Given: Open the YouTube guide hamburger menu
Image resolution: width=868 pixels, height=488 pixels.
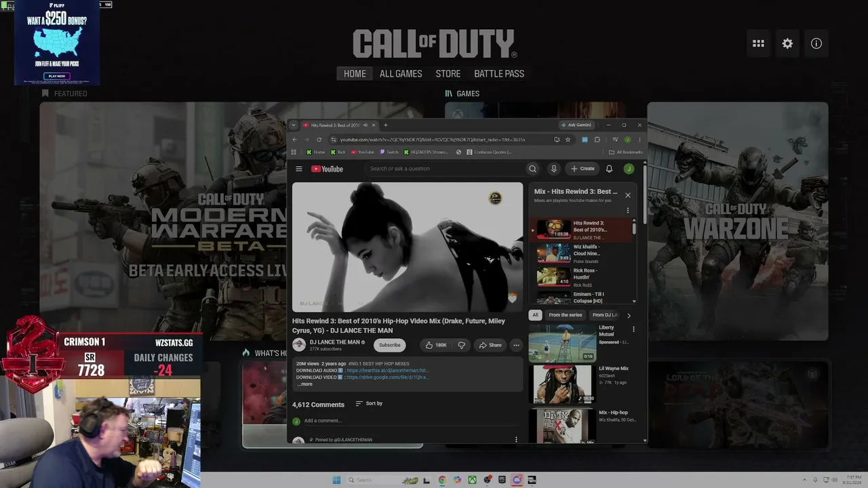Looking at the screenshot, I should click(x=299, y=169).
